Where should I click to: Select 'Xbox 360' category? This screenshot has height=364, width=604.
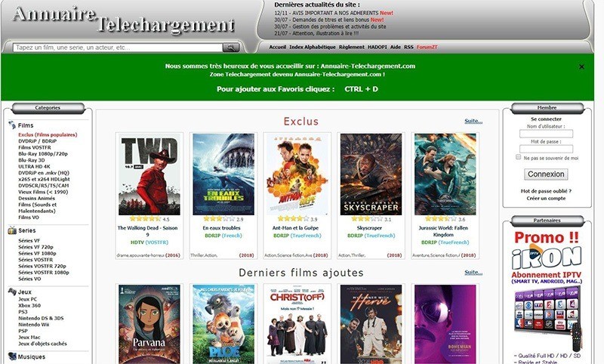coord(29,305)
